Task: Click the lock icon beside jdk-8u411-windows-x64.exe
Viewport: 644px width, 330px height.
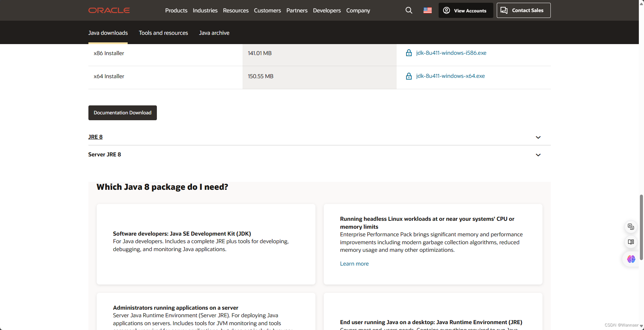Action: [409, 76]
